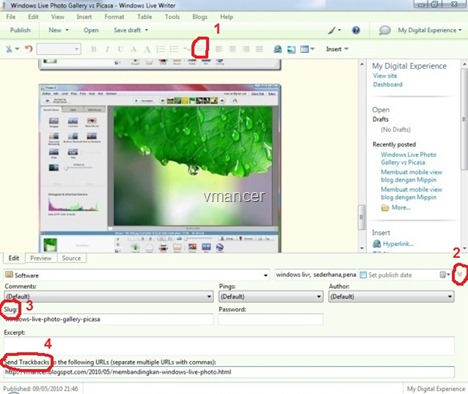Click the numbered list icon
The height and width of the screenshot is (394, 468).
[160, 49]
